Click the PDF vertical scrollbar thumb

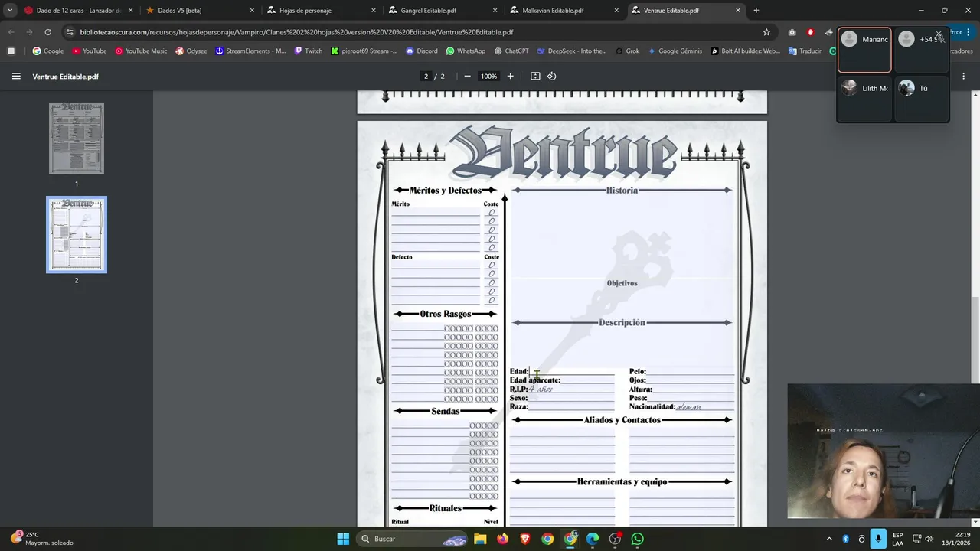click(x=975, y=340)
